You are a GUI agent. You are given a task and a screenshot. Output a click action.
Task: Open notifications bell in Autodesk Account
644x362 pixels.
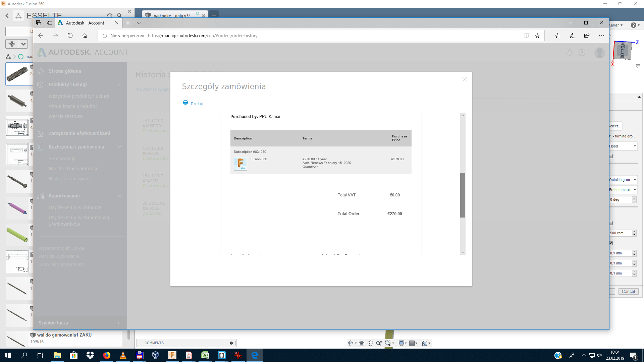click(570, 53)
